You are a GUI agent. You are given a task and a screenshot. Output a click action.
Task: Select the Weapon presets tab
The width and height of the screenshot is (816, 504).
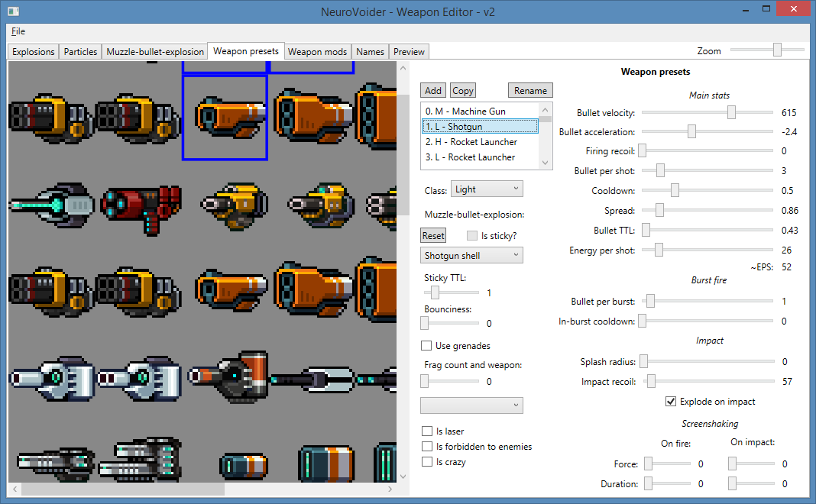click(245, 51)
